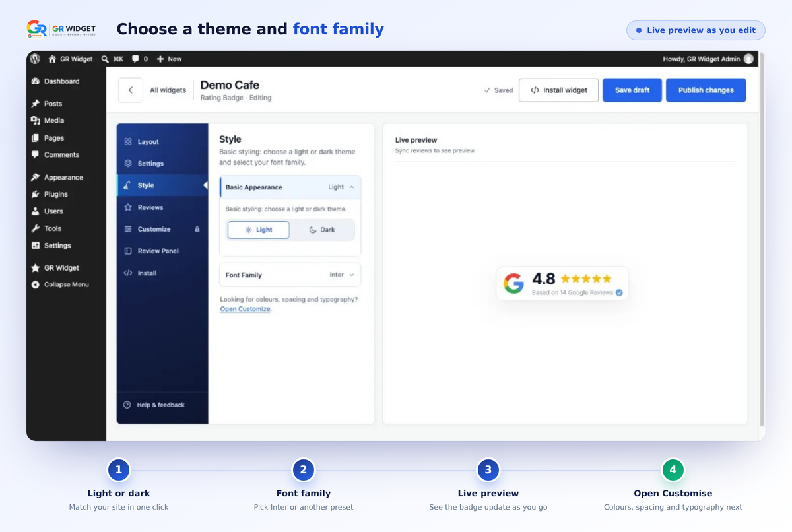
Task: Click the search magnifier icon in admin bar
Action: 105,59
